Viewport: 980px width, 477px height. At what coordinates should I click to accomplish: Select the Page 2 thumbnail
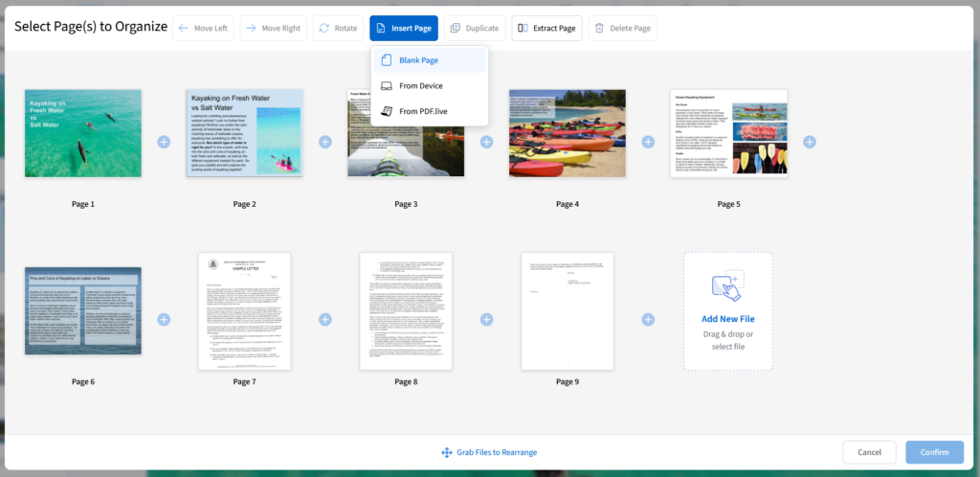coord(244,133)
